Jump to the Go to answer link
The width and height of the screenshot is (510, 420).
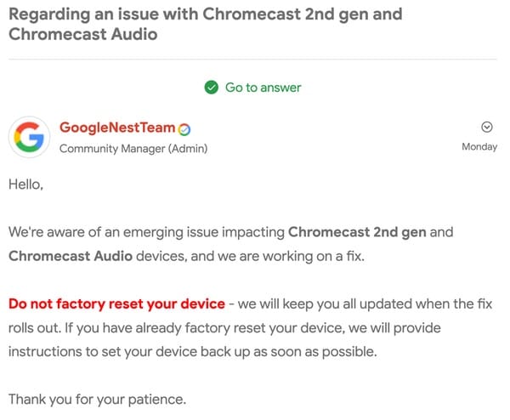(x=263, y=88)
